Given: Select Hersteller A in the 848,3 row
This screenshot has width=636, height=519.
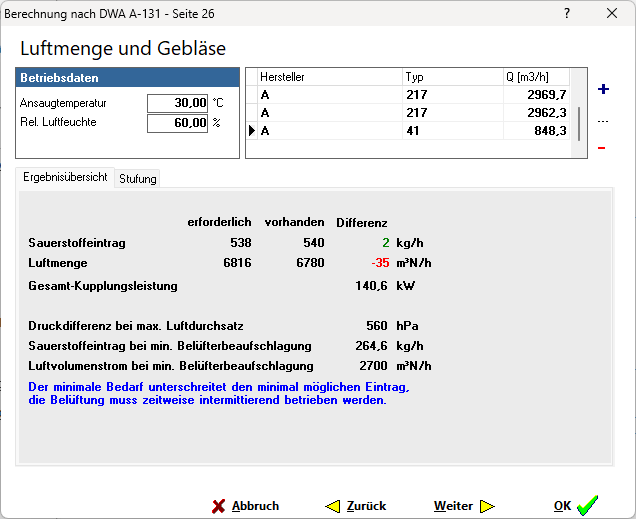Looking at the screenshot, I should (329, 131).
